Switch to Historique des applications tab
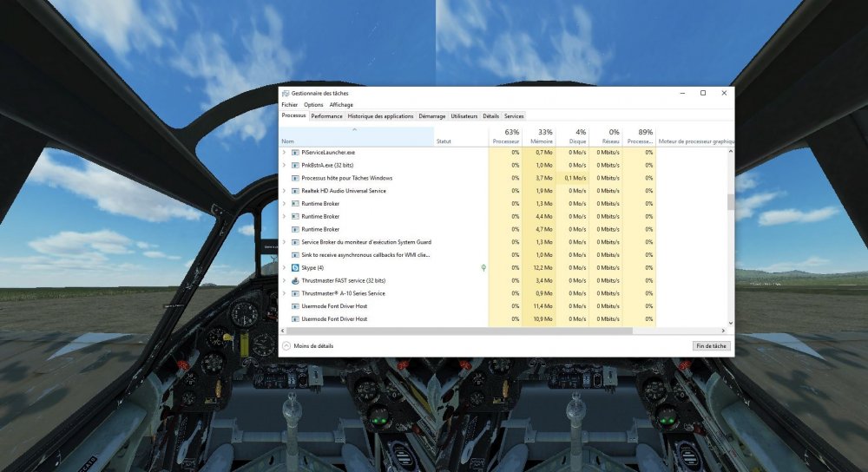The height and width of the screenshot is (472, 868). pos(380,116)
